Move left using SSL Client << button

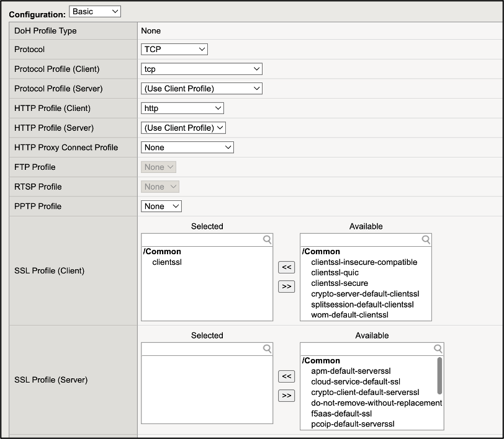point(286,267)
